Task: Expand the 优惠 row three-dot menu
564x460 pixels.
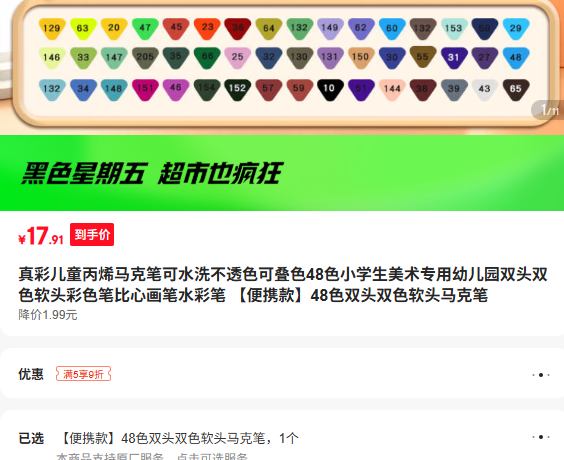Action: (x=541, y=375)
